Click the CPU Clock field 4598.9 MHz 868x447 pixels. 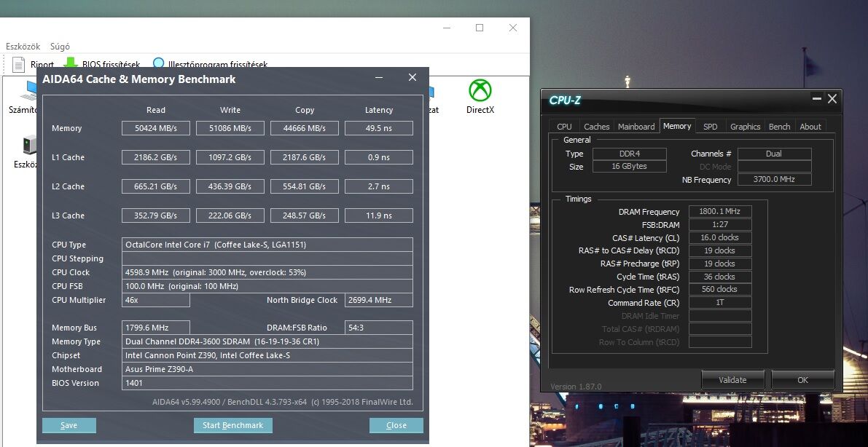point(267,272)
